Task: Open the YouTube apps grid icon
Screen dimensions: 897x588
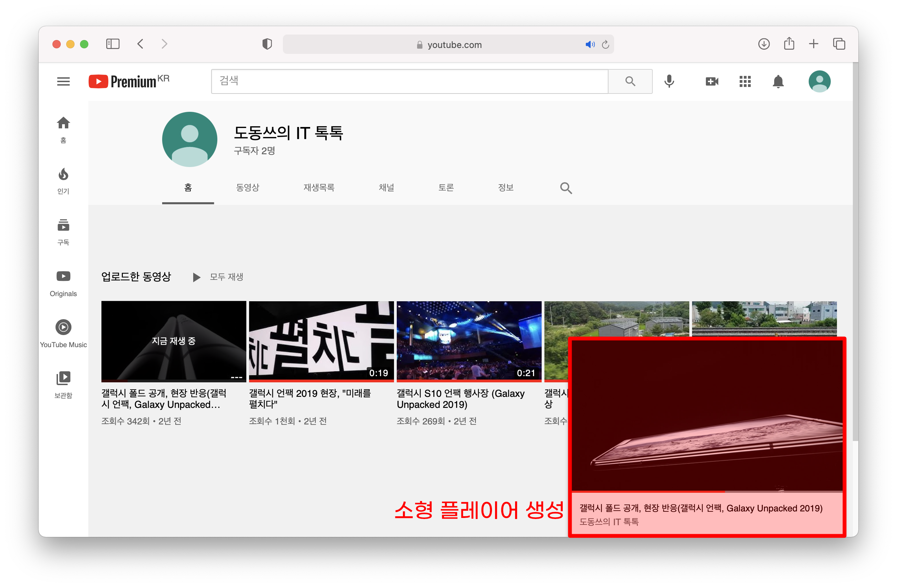Action: click(x=745, y=81)
